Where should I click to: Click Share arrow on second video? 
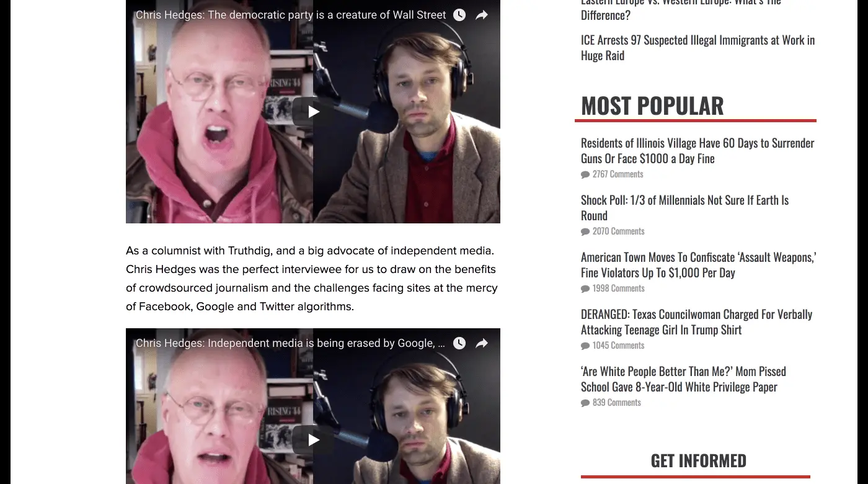[482, 343]
